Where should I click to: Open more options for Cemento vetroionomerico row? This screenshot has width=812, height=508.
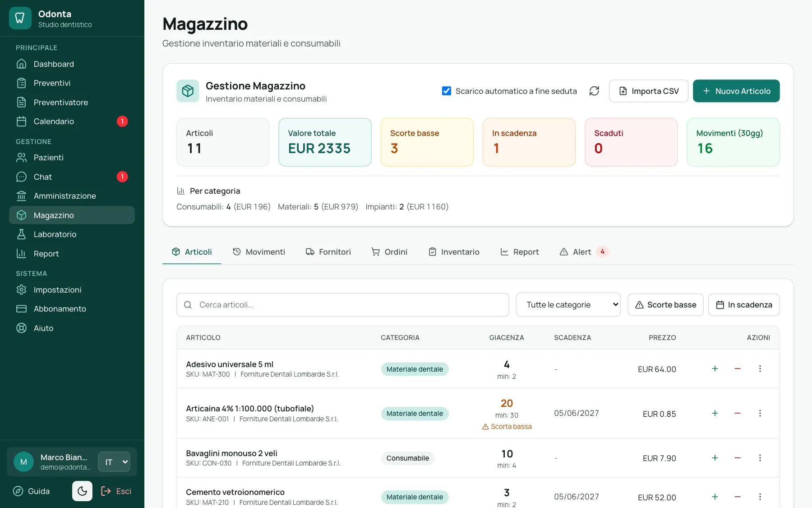coord(760,497)
